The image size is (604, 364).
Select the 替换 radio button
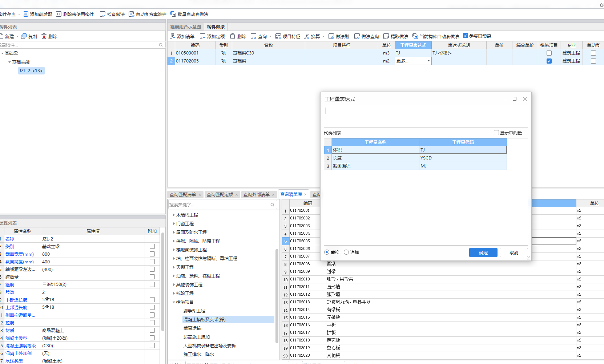click(327, 252)
